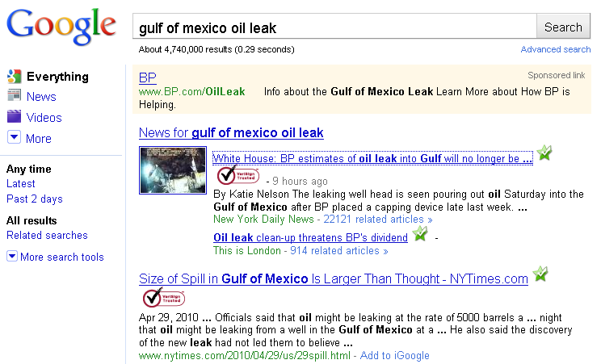The image size is (601, 364).
Task: Click the Videos clapperboard icon
Action: (15, 116)
